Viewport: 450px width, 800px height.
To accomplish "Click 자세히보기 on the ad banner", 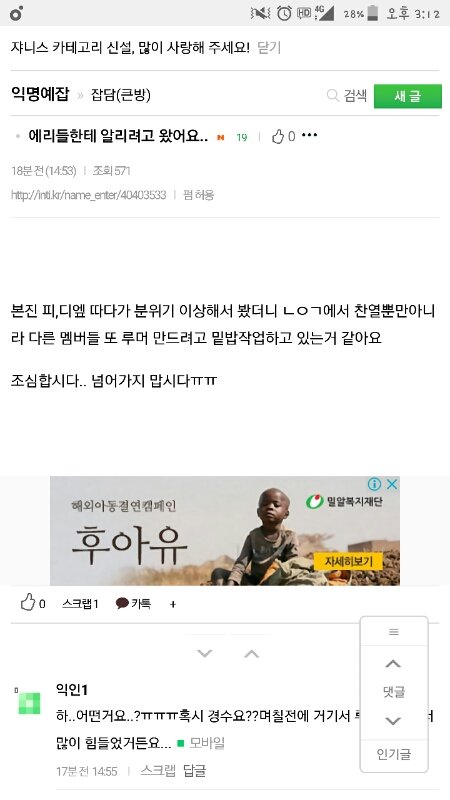I will tap(348, 562).
